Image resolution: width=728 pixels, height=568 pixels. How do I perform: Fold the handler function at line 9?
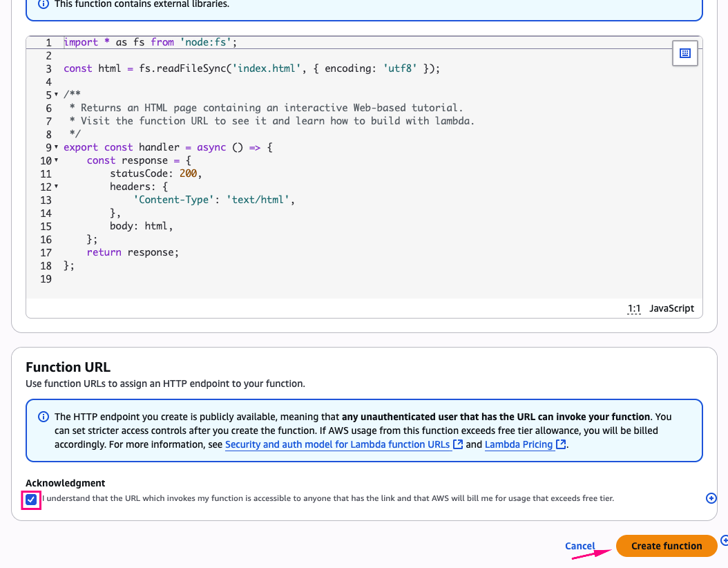click(x=56, y=147)
